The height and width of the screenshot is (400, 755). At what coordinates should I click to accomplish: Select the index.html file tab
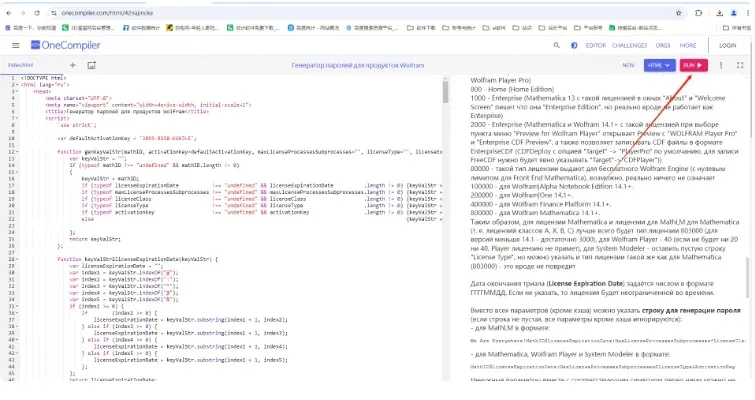(x=21, y=65)
